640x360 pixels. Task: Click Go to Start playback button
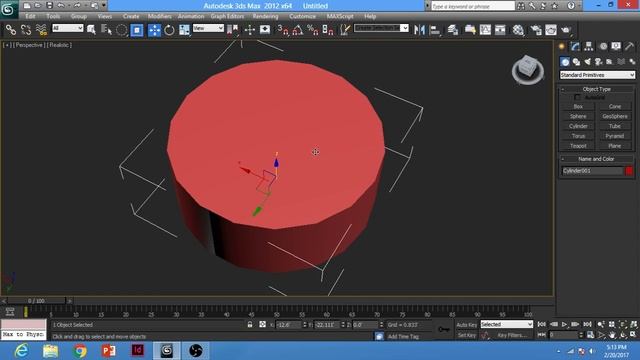(542, 324)
